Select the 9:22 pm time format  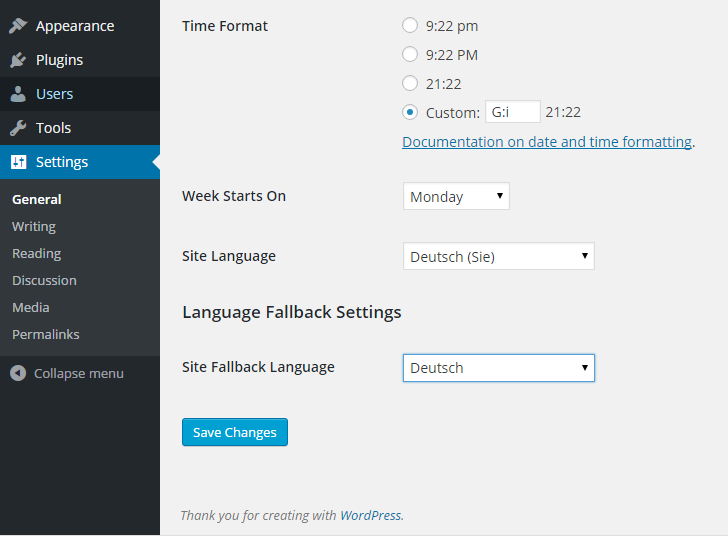tap(410, 25)
